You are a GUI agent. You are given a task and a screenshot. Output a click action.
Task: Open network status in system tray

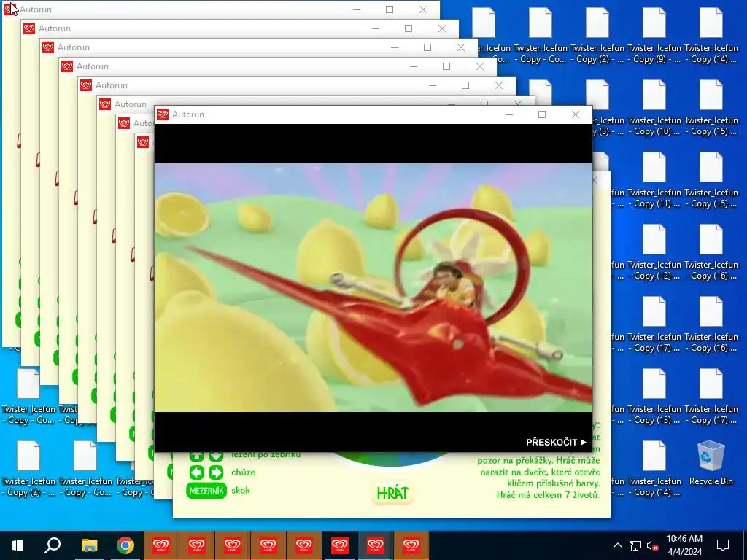click(635, 545)
